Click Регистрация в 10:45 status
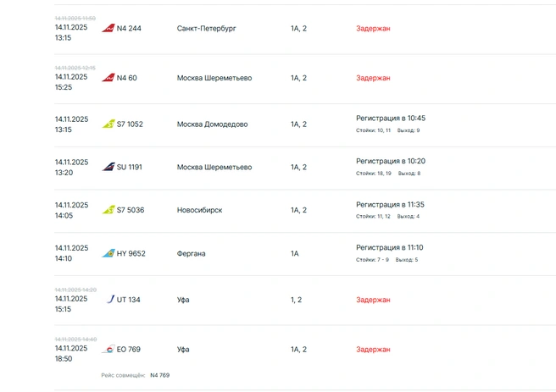This screenshot has width=556, height=392. point(391,119)
